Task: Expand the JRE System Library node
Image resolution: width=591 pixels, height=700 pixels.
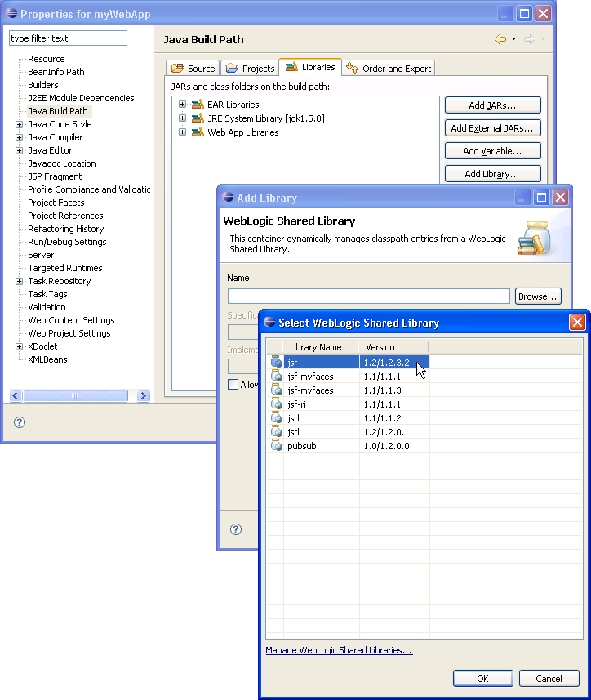Action: [182, 118]
